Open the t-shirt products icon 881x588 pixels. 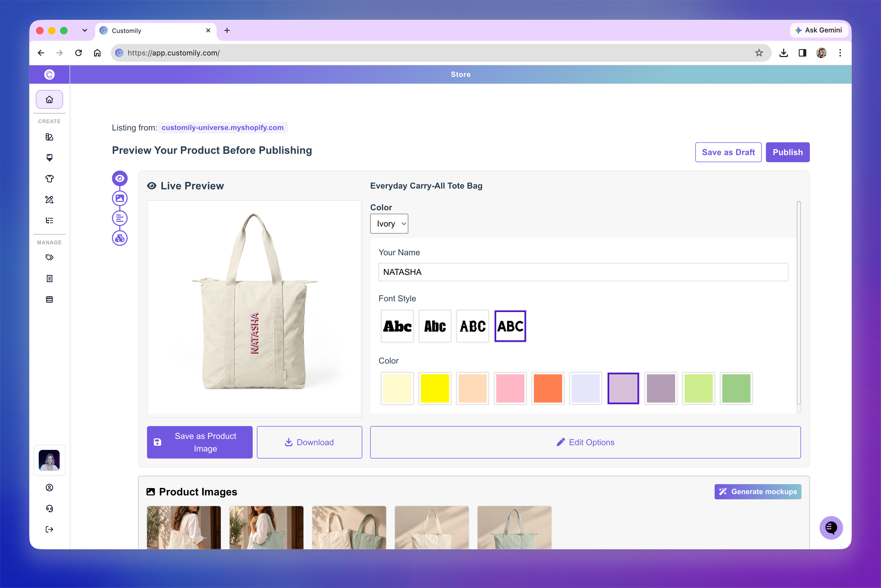[49, 178]
